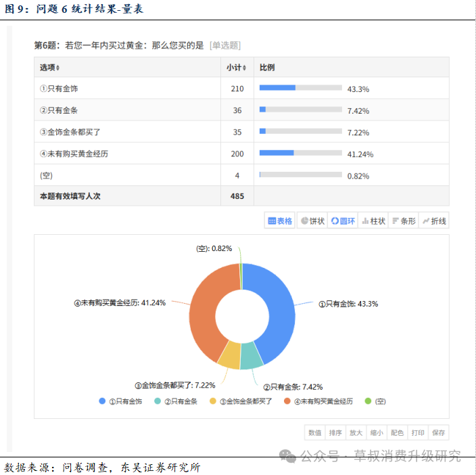
Task: Click the total count 485
Action: pos(237,196)
